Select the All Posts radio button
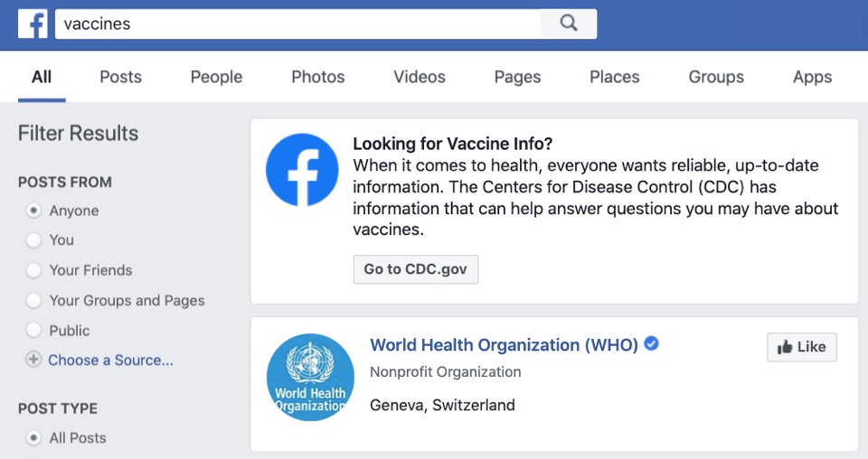Screen dimensions: 868x459 coord(33,438)
